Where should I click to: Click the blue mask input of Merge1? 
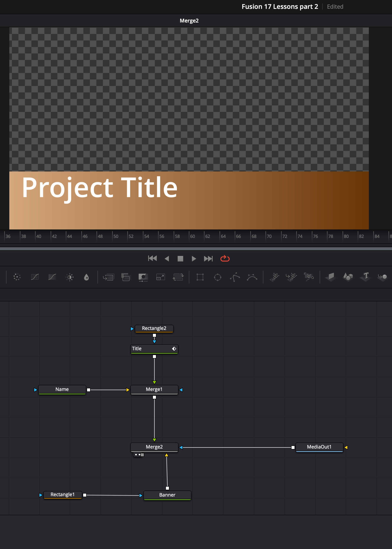pyautogui.click(x=181, y=390)
